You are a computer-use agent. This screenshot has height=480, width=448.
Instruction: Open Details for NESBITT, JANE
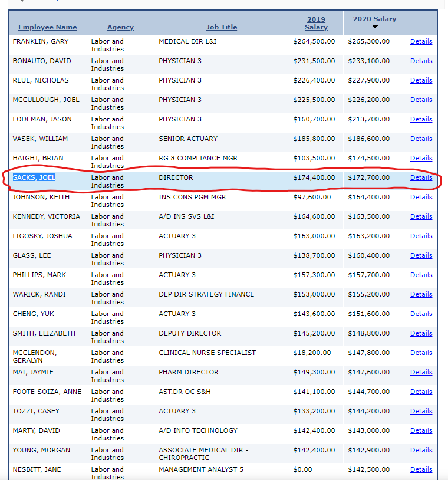421,469
